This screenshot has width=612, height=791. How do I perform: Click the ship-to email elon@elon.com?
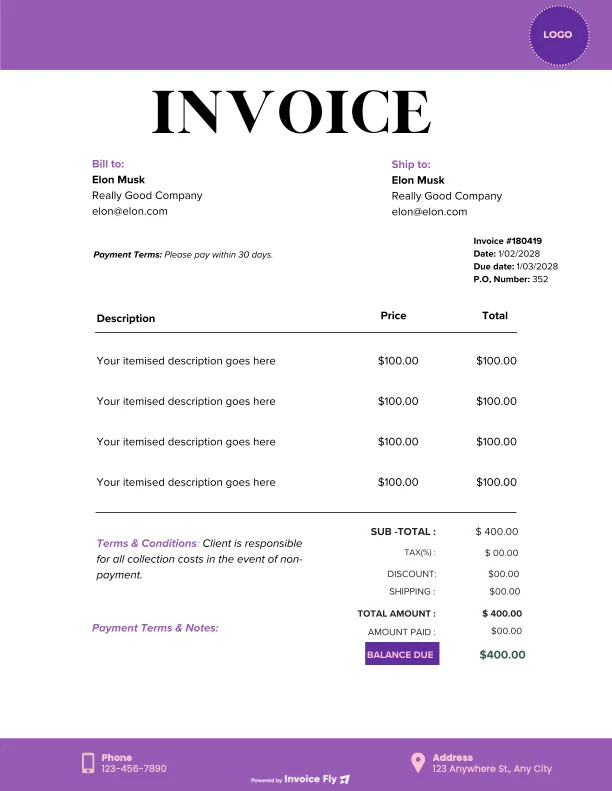coord(429,212)
